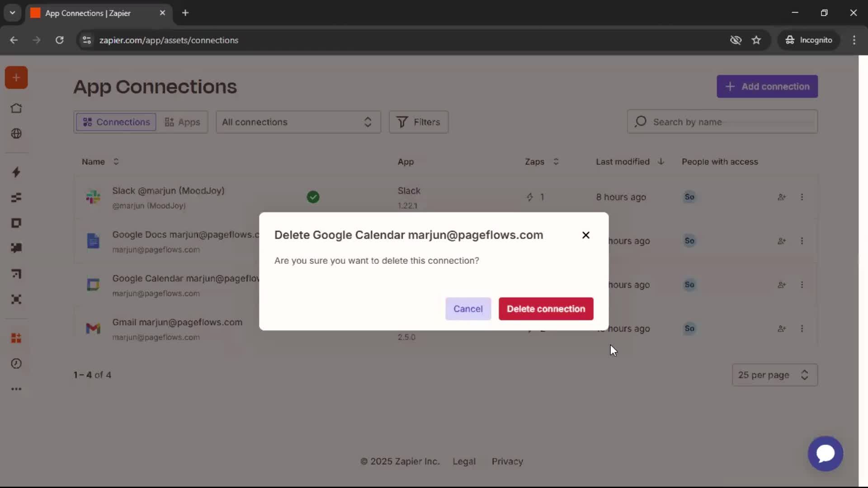Click the Search by name field

[722, 122]
